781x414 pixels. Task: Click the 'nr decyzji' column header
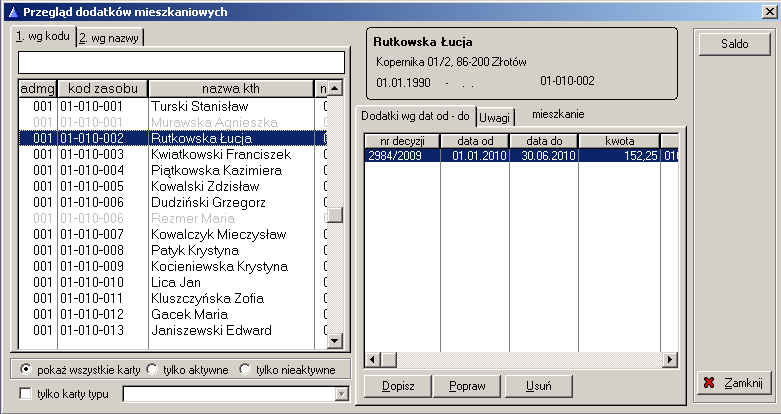[x=402, y=141]
